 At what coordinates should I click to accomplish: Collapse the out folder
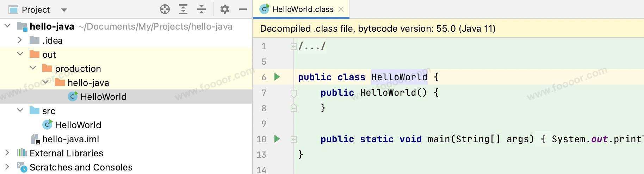tap(20, 54)
